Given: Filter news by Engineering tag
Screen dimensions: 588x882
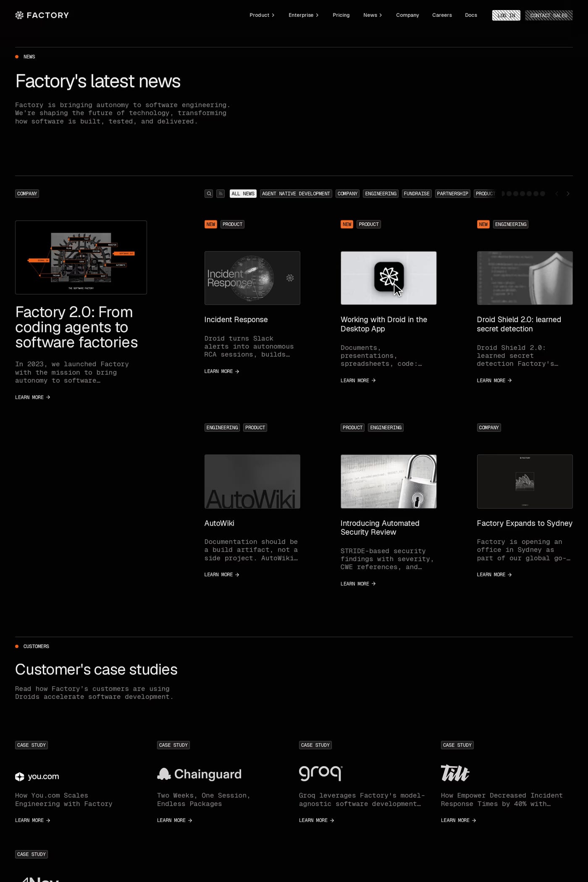Looking at the screenshot, I should (x=381, y=194).
